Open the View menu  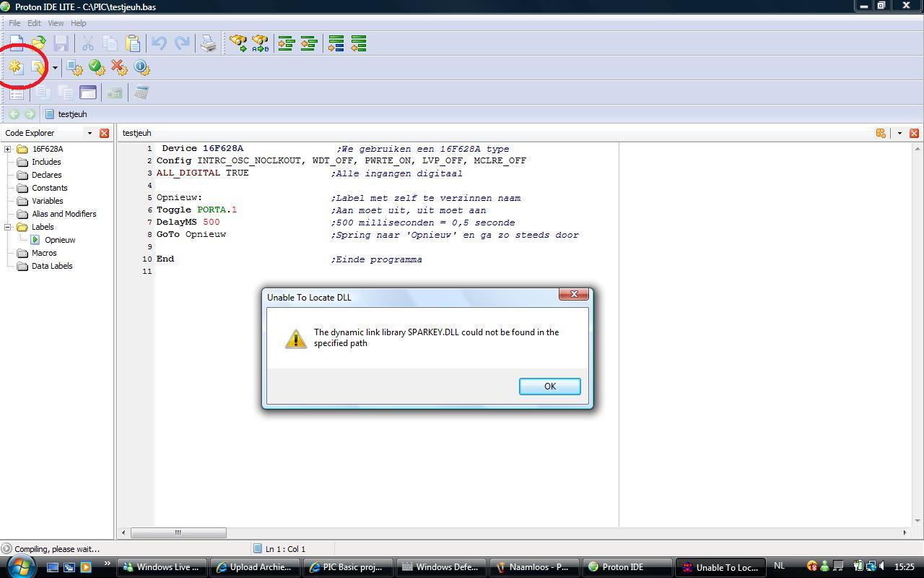[x=56, y=23]
